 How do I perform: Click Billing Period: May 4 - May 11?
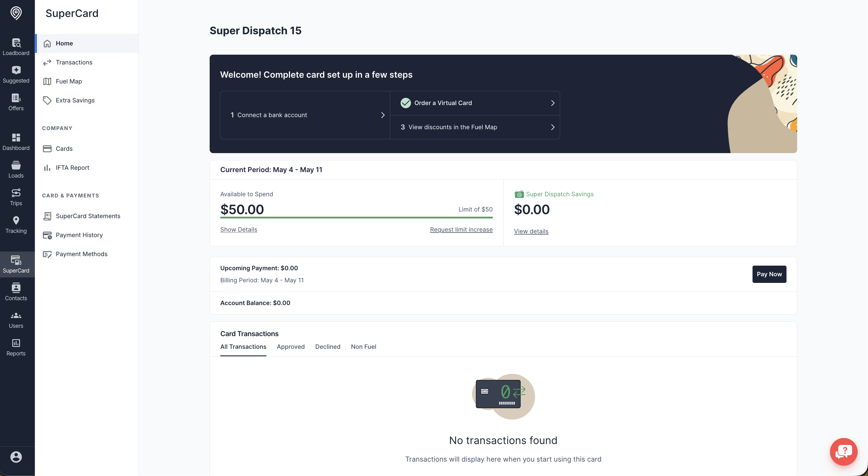(x=262, y=280)
